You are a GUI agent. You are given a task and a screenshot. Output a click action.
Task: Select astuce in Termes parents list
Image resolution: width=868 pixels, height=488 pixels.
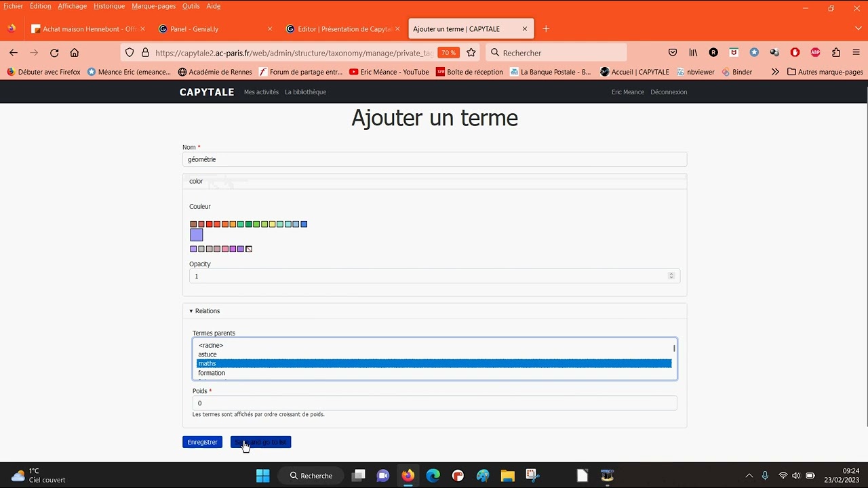pos(434,354)
